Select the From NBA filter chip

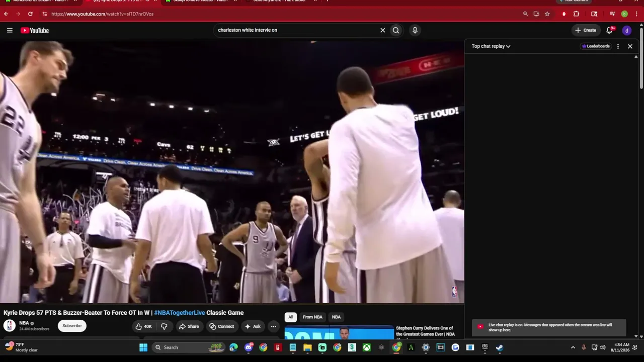312,317
